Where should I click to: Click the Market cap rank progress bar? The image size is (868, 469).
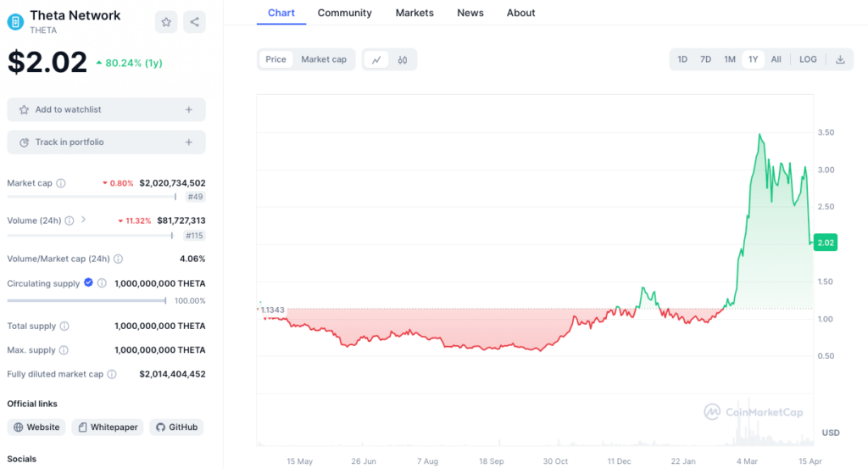(92, 197)
